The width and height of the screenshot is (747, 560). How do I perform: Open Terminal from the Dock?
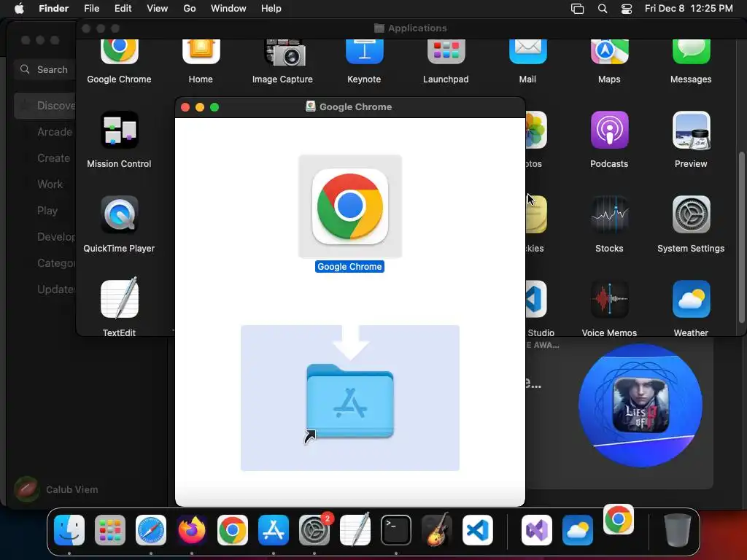(396, 530)
